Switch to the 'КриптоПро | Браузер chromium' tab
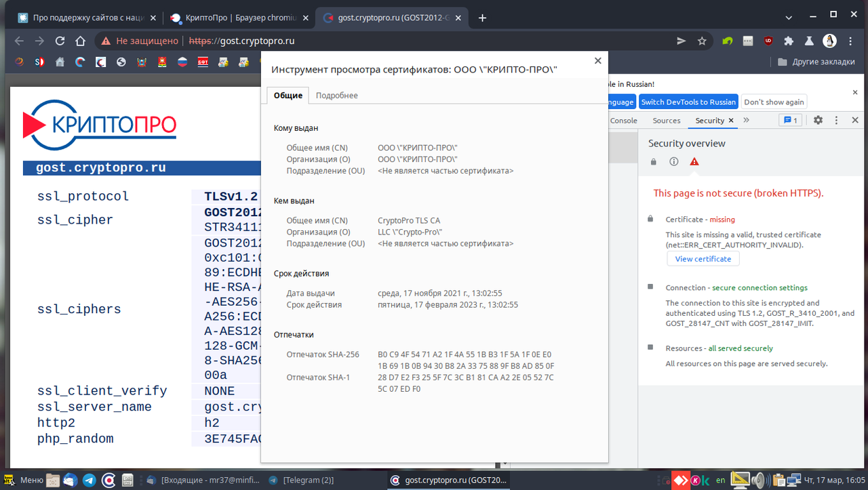The image size is (868, 490). (237, 18)
